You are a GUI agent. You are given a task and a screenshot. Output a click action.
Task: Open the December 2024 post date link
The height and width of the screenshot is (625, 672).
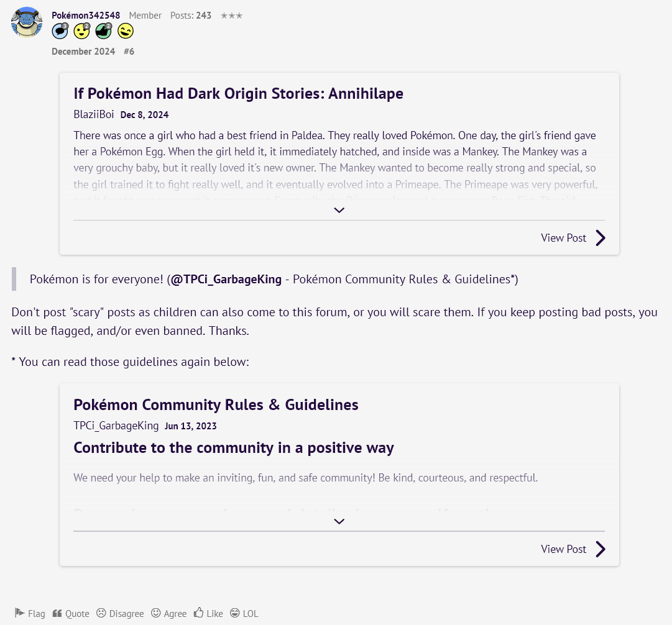83,52
